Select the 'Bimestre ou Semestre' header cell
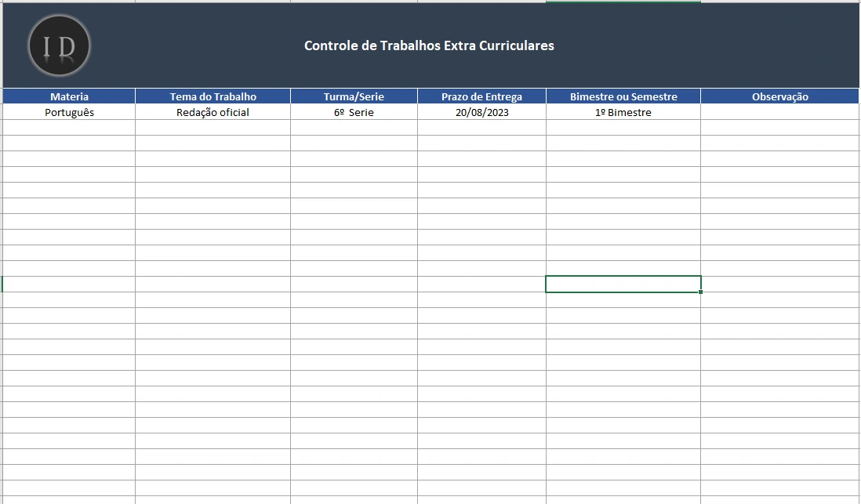Viewport: 861px width, 504px height. point(623,96)
